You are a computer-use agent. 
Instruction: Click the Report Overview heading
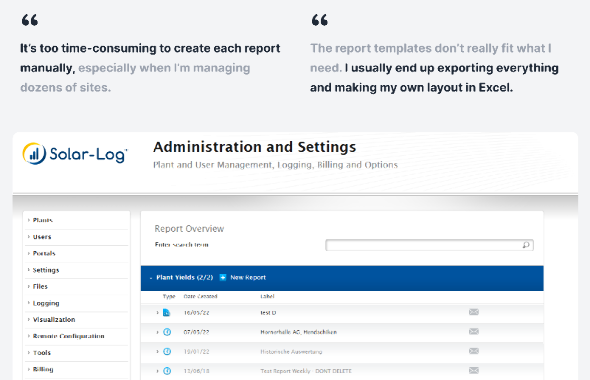coord(189,229)
